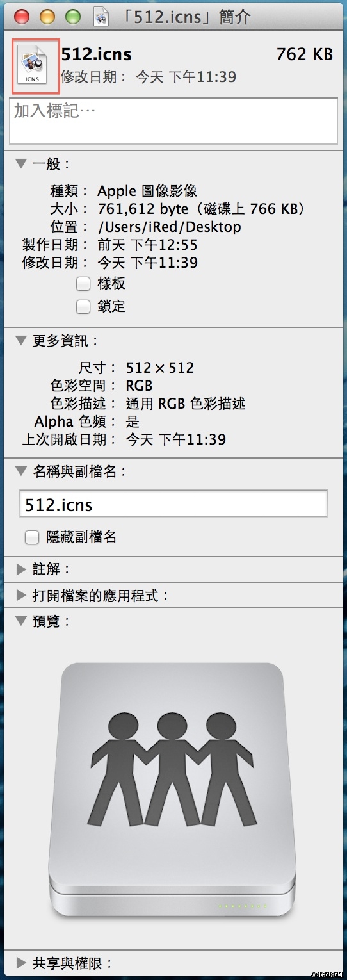
Task: Toggle the 鎖定 checkbox
Action: click(83, 306)
